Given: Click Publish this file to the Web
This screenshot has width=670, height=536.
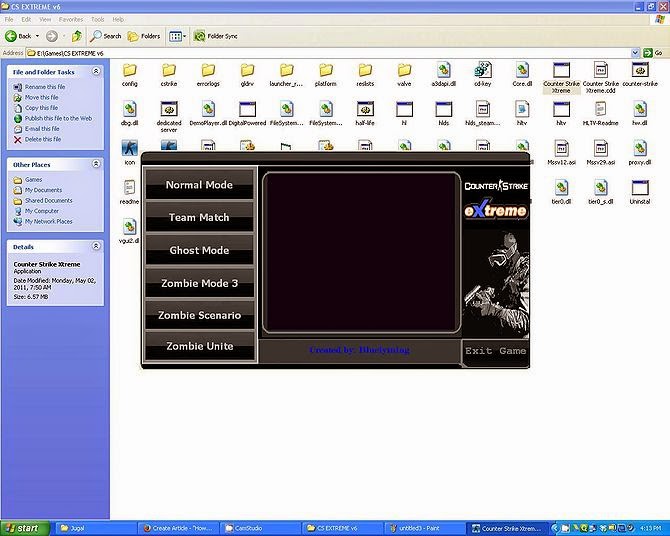Looking at the screenshot, I should [58, 118].
